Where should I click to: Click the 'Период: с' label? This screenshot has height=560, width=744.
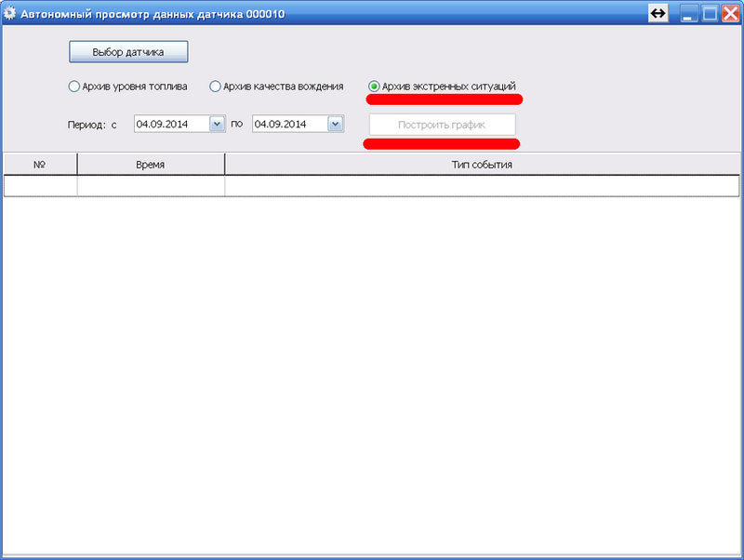click(92, 125)
